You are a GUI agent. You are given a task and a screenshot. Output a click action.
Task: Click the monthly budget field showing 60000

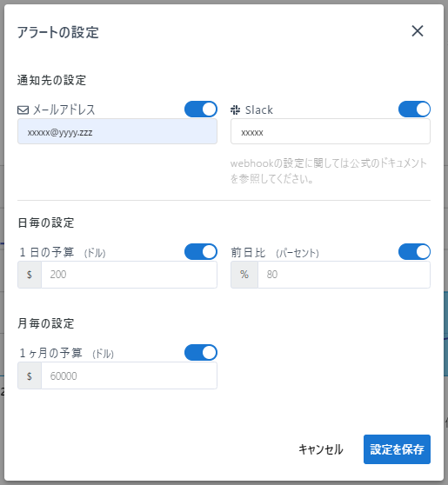tap(129, 375)
